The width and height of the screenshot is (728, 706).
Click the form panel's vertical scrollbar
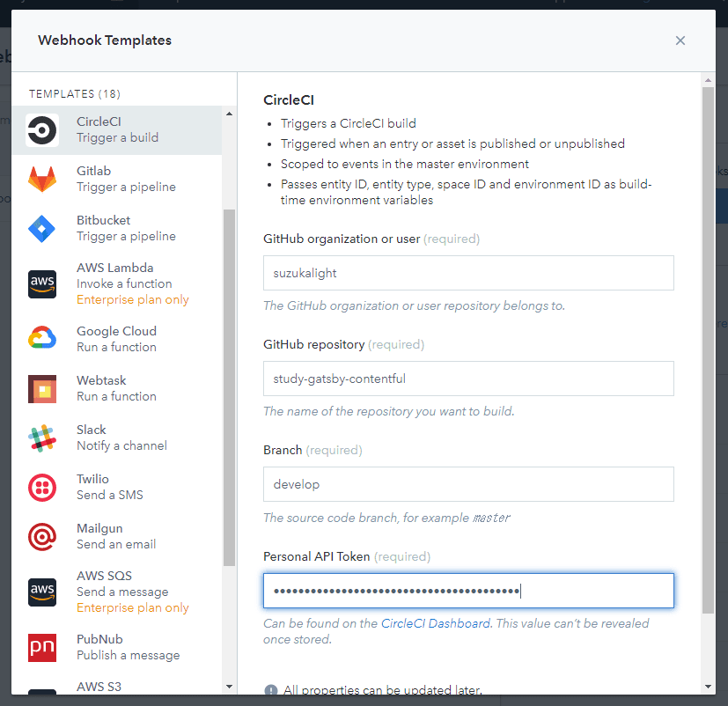pos(708,352)
